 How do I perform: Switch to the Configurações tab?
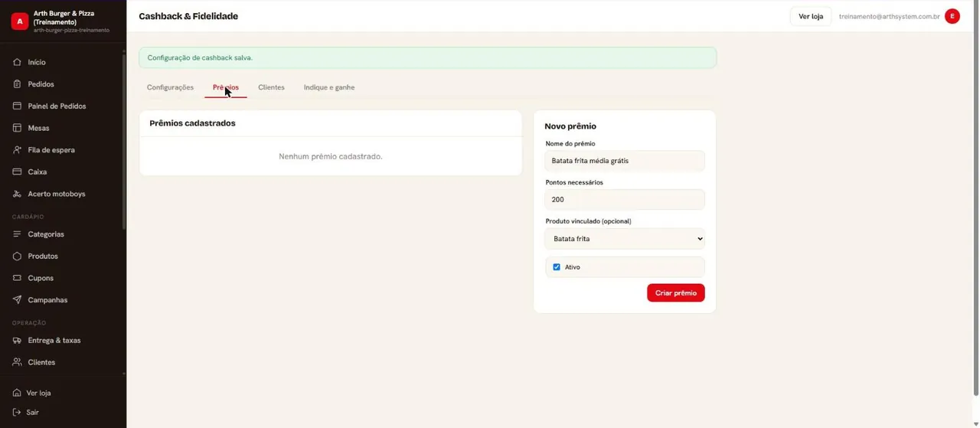point(170,87)
